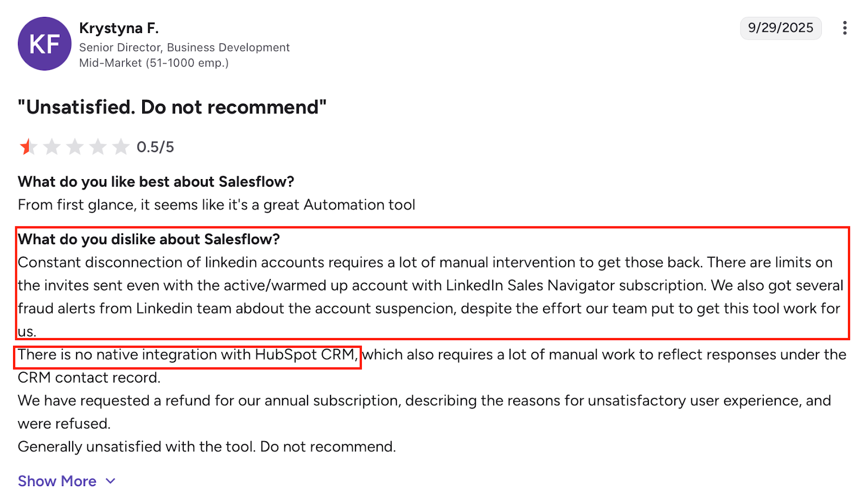This screenshot has width=868, height=503.
Task: Click reviewer name Krystyna F.
Action: [x=119, y=27]
